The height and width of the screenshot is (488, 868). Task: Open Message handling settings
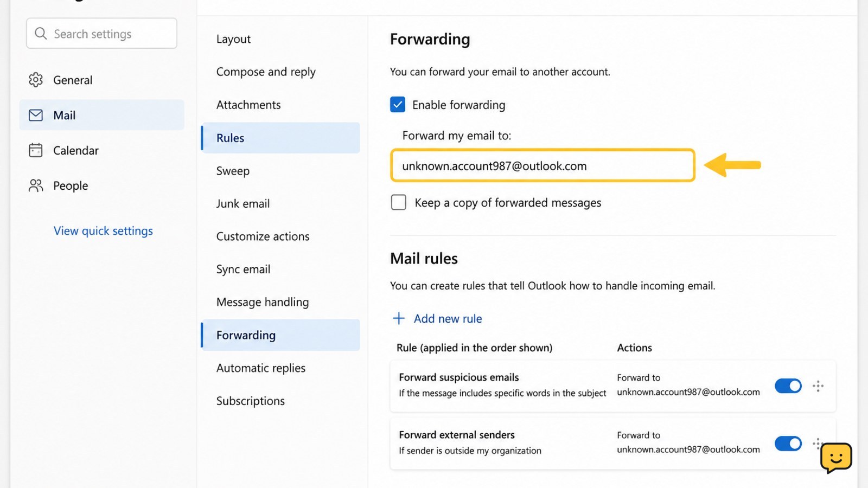point(263,302)
